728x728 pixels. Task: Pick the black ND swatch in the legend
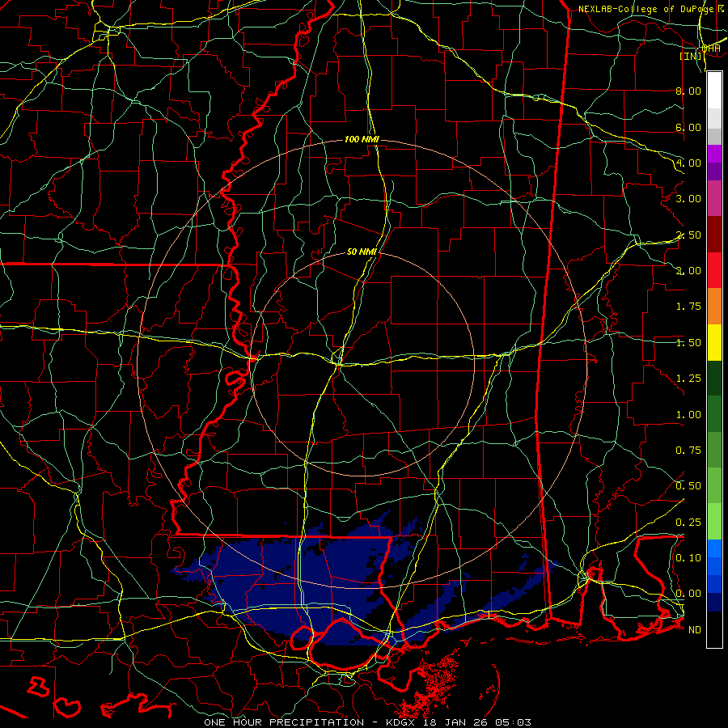point(714,629)
